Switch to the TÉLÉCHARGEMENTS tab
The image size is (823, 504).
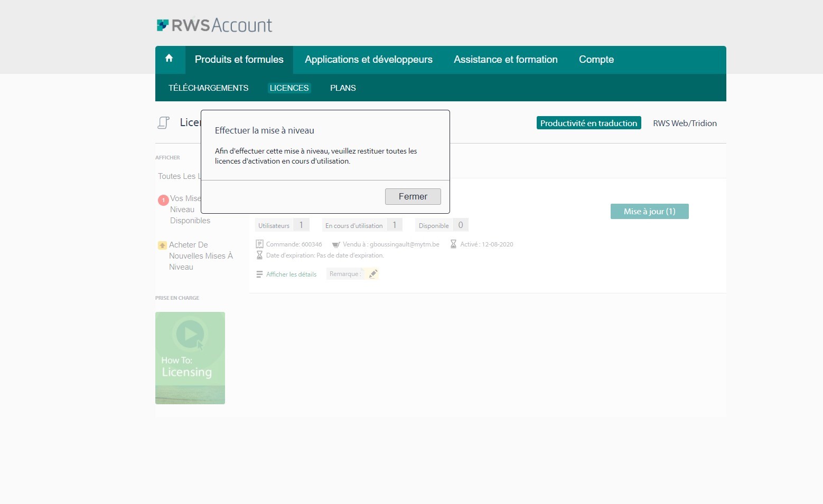click(208, 88)
